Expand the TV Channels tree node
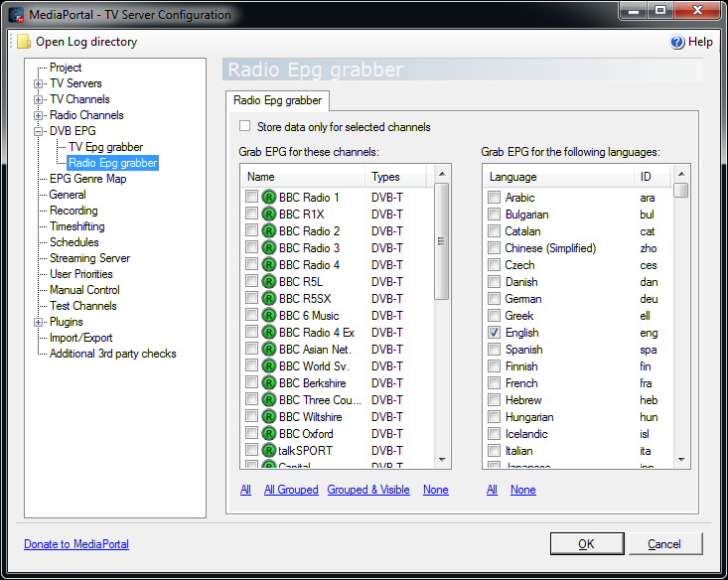 coord(39,100)
